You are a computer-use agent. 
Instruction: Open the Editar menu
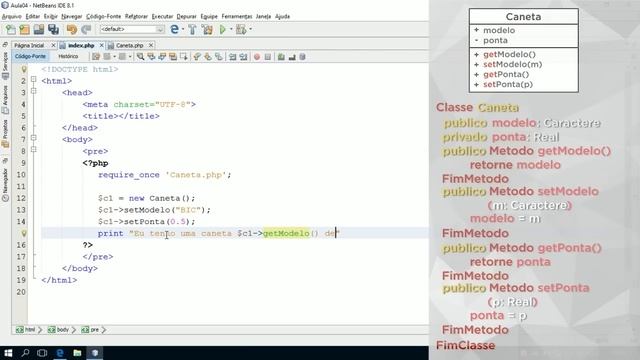pos(33,16)
